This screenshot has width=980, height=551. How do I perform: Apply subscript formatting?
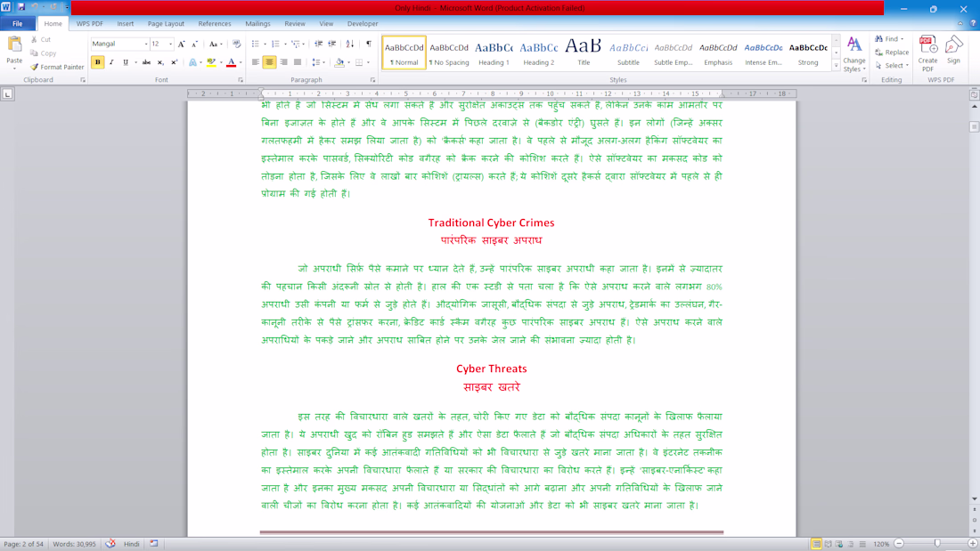[x=160, y=62]
